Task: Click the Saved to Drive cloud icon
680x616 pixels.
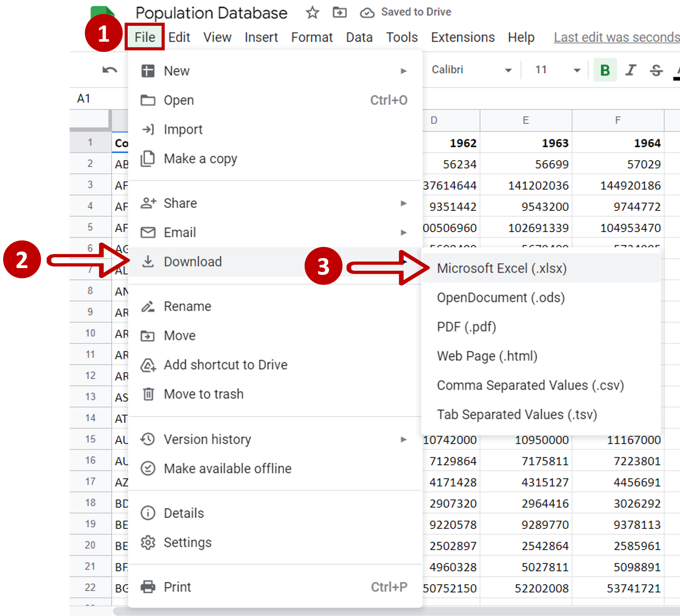Action: pos(367,13)
